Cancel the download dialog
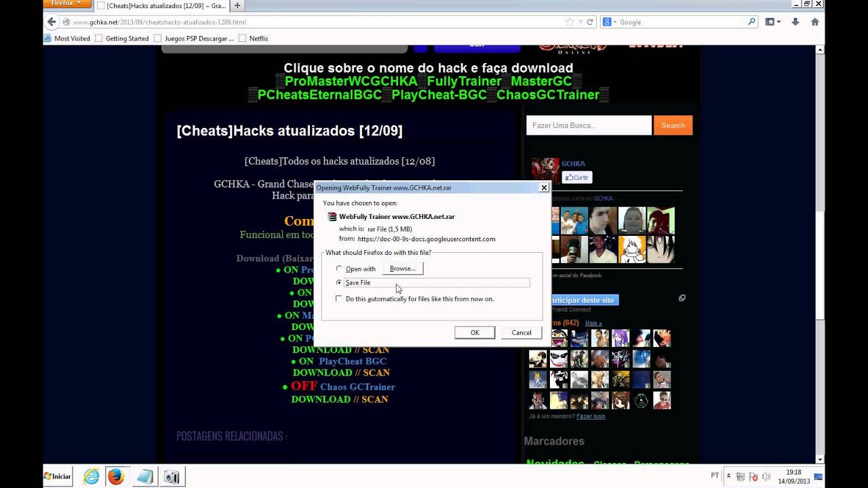Screen dimensions: 868x488 tap(521, 333)
